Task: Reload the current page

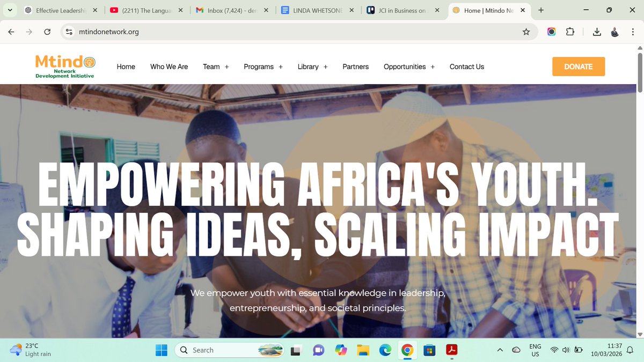Action: (x=47, y=32)
